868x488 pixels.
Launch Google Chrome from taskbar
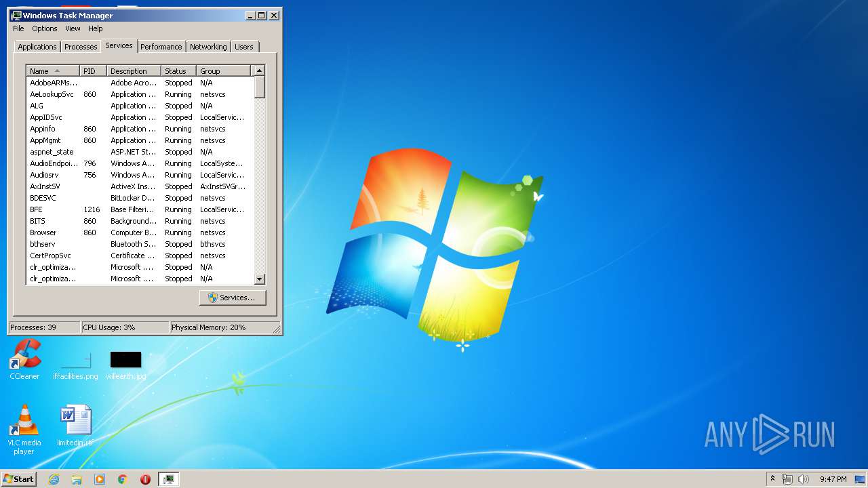(123, 479)
